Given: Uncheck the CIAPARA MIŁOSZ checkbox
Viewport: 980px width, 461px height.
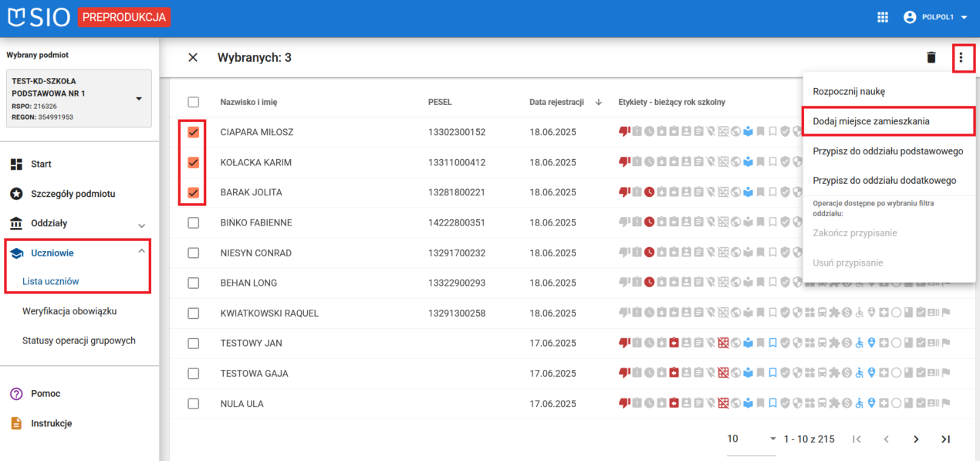Looking at the screenshot, I should 194,132.
